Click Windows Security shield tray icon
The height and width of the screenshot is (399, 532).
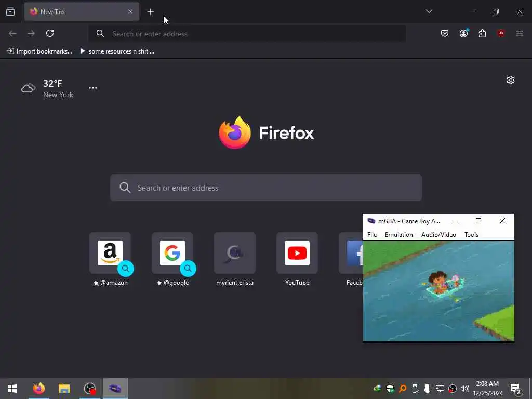(x=390, y=389)
